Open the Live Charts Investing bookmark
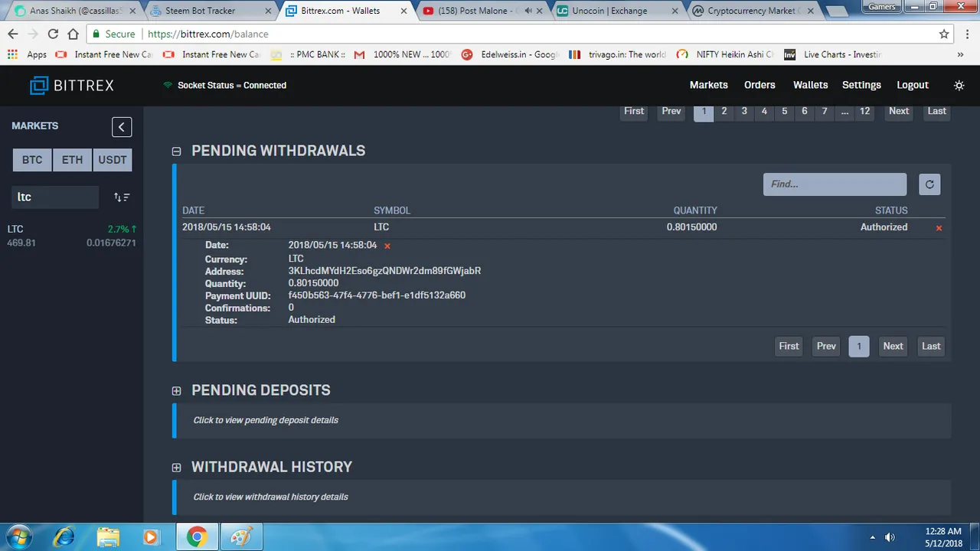This screenshot has height=551, width=980. (833, 54)
